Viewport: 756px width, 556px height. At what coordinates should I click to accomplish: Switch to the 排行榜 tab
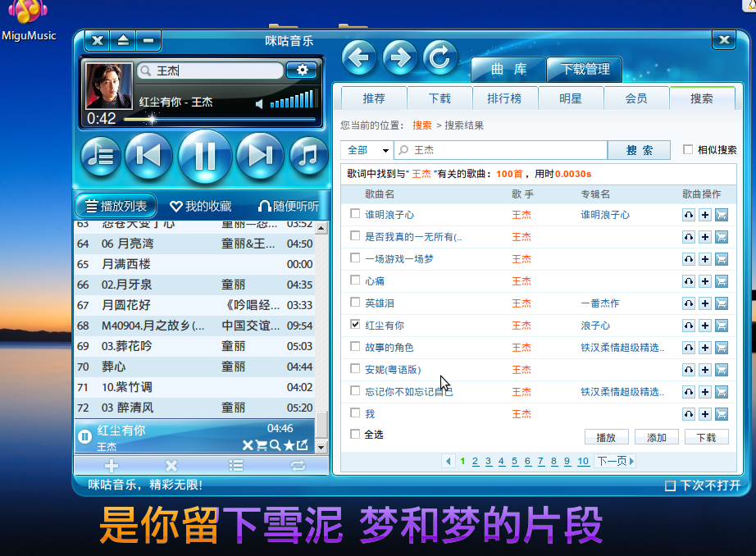pos(504,98)
